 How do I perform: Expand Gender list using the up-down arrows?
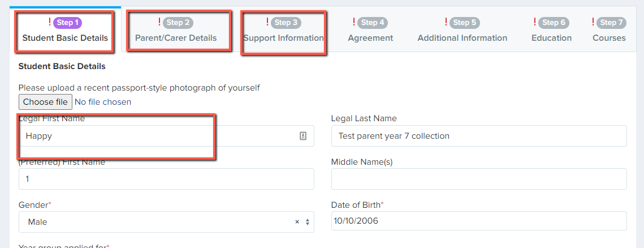(308, 222)
